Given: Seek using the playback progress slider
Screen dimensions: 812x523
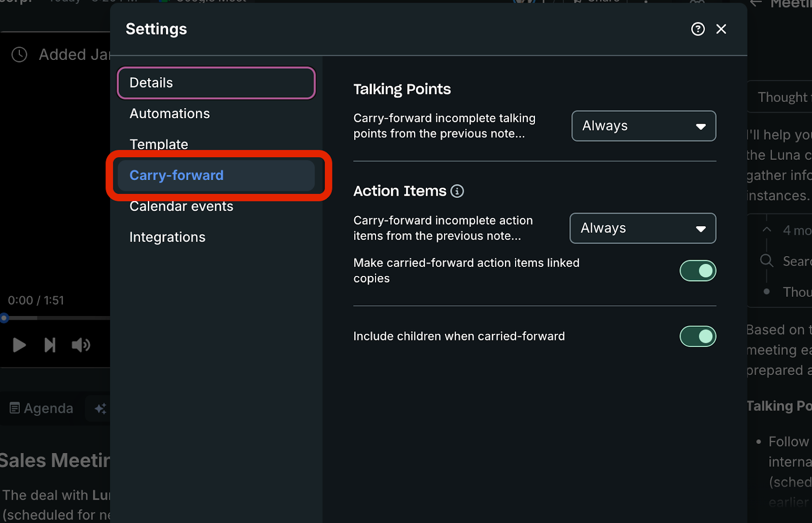Looking at the screenshot, I should 56,318.
